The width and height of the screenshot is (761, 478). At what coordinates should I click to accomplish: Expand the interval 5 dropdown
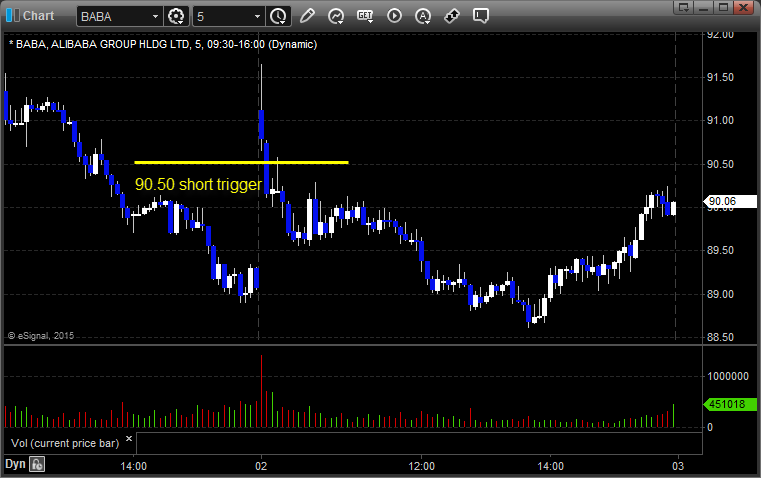pyautogui.click(x=257, y=16)
